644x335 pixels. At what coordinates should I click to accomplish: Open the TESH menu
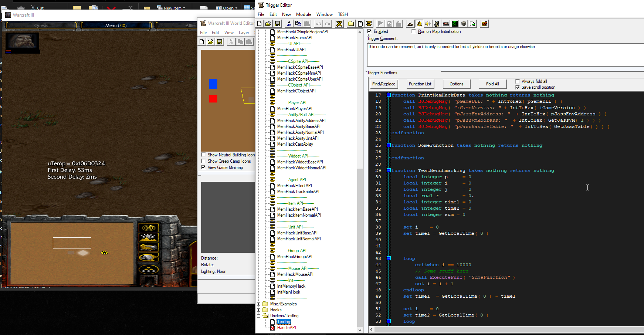point(343,14)
